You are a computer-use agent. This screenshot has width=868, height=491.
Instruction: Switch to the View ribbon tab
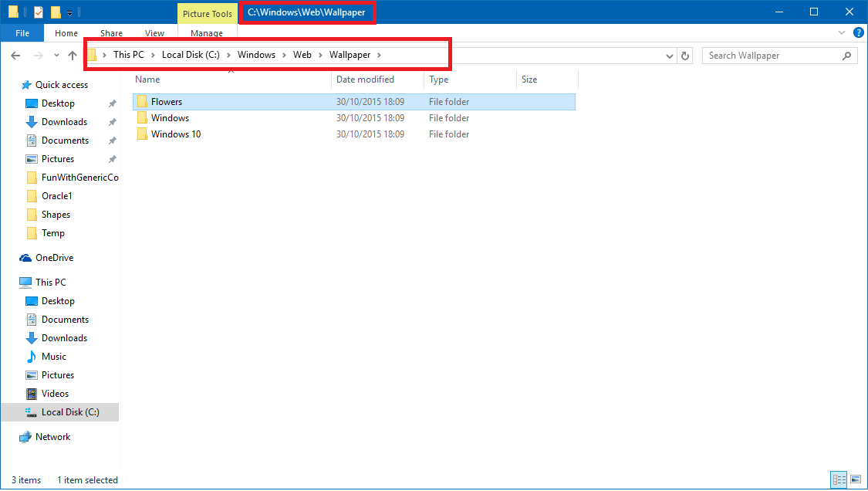pos(154,33)
